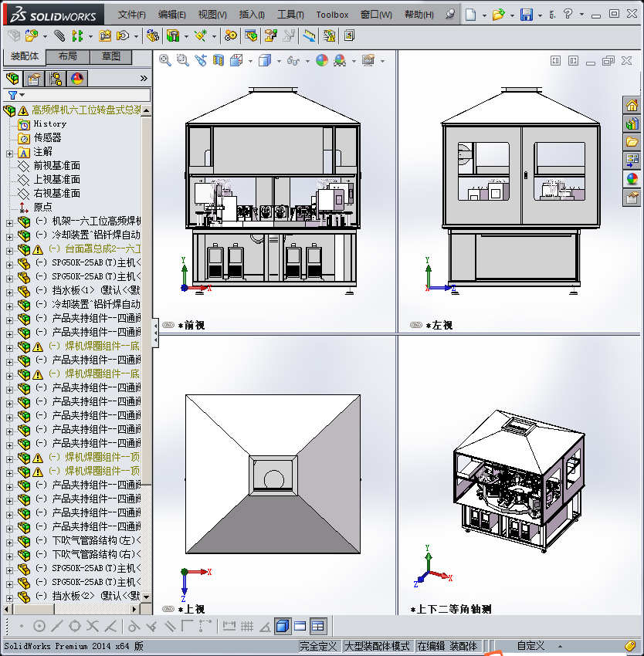Click the Exploded View icon
Screen dimensions: 644x656
pyautogui.click(x=270, y=36)
